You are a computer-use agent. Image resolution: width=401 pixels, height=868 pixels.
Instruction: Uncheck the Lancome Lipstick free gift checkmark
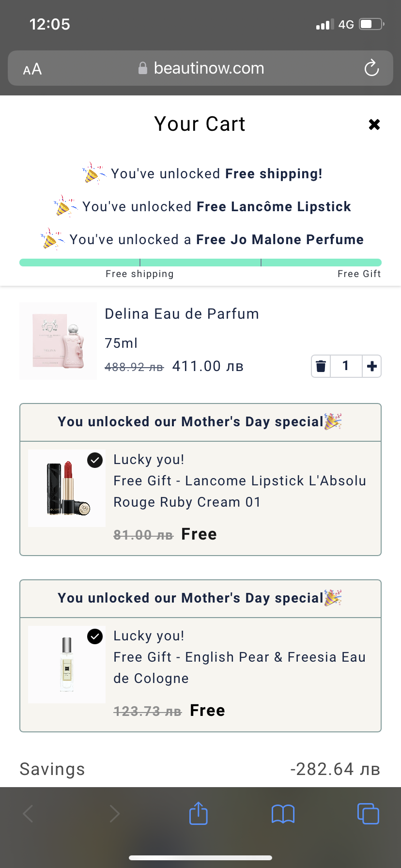tap(95, 460)
